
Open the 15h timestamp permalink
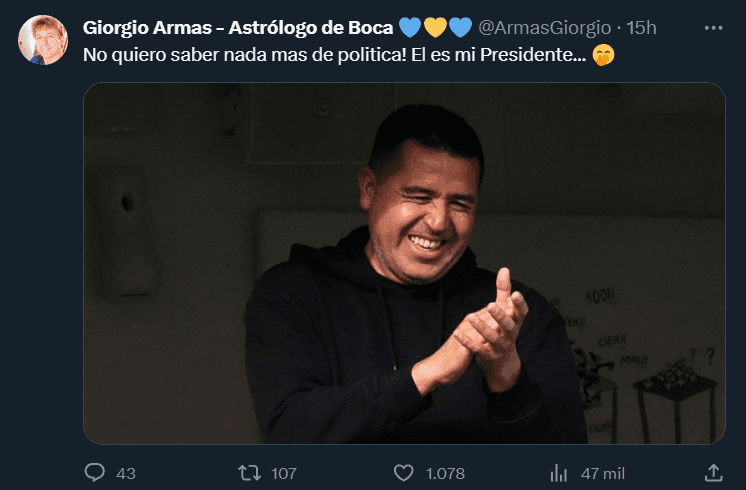click(641, 28)
